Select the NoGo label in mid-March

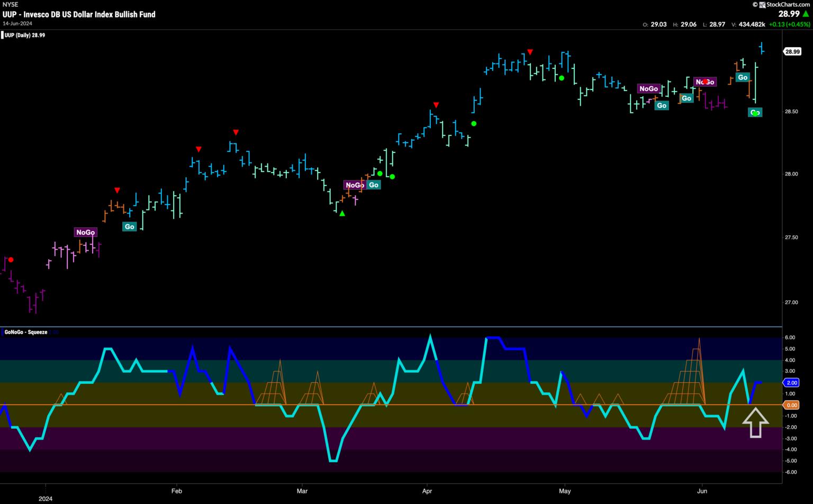(354, 185)
